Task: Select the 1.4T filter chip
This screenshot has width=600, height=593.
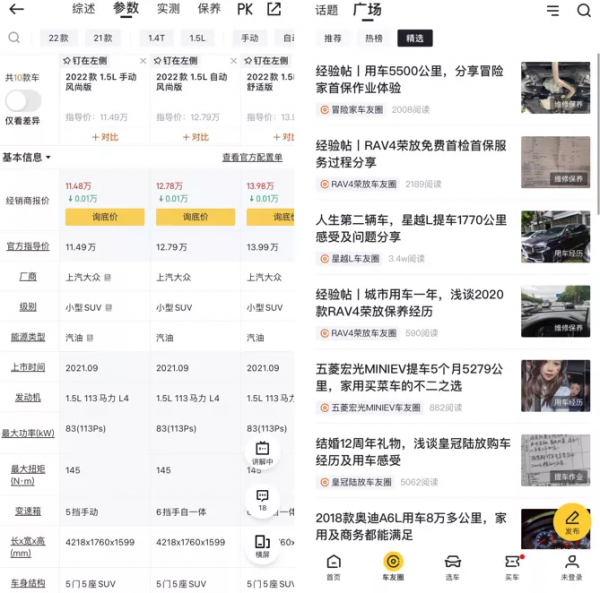Action: point(157,38)
